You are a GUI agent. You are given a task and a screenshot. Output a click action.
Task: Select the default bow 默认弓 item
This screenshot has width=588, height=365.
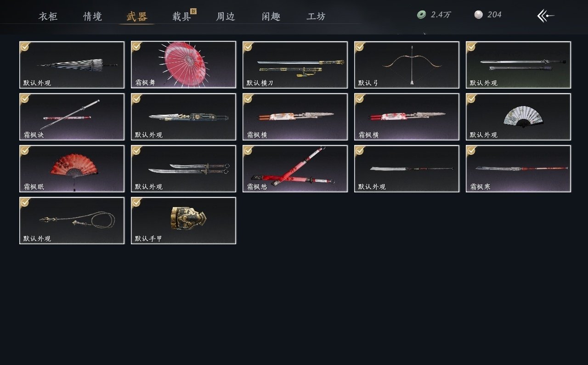tap(407, 65)
